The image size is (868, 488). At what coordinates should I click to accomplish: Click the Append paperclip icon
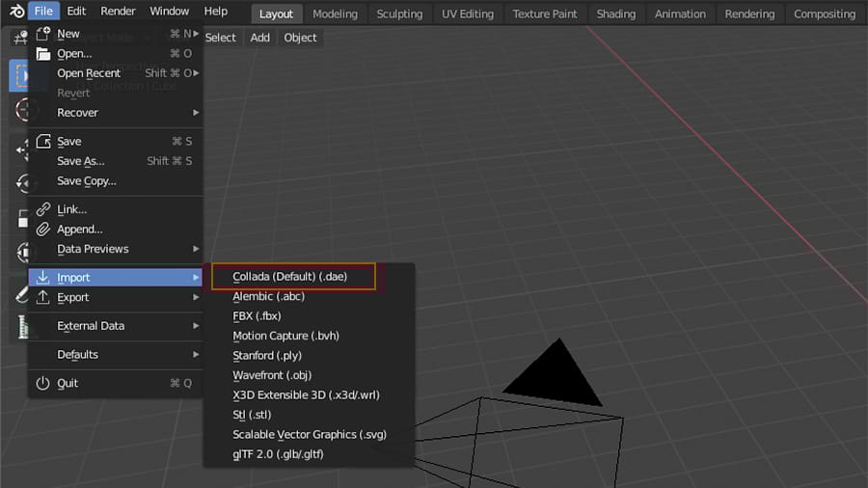tap(43, 230)
